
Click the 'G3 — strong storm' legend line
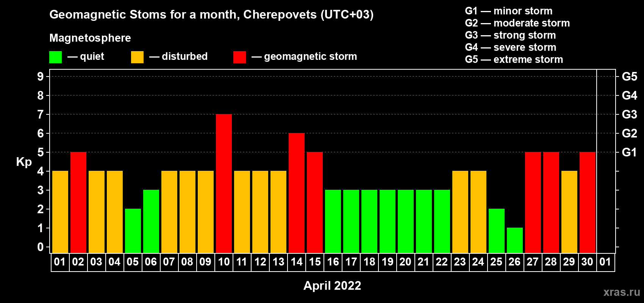(510, 35)
